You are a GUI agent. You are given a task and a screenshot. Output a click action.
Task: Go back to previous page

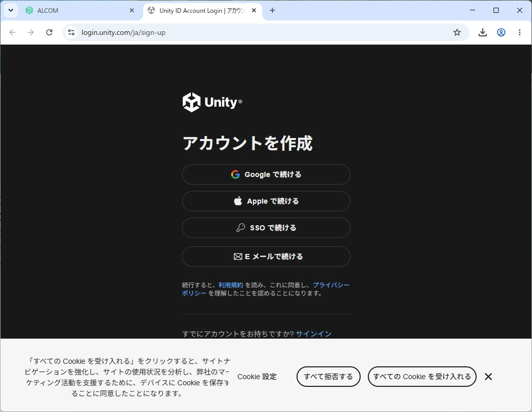(12, 32)
